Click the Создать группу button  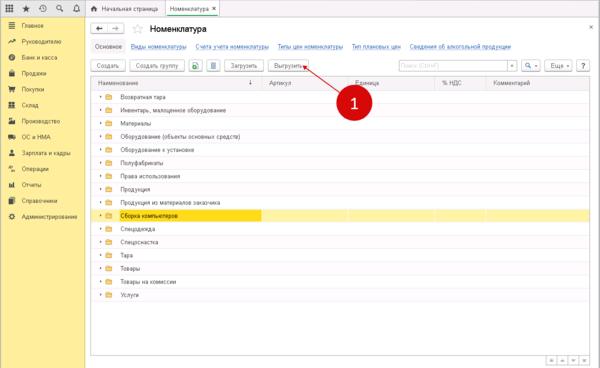click(157, 66)
